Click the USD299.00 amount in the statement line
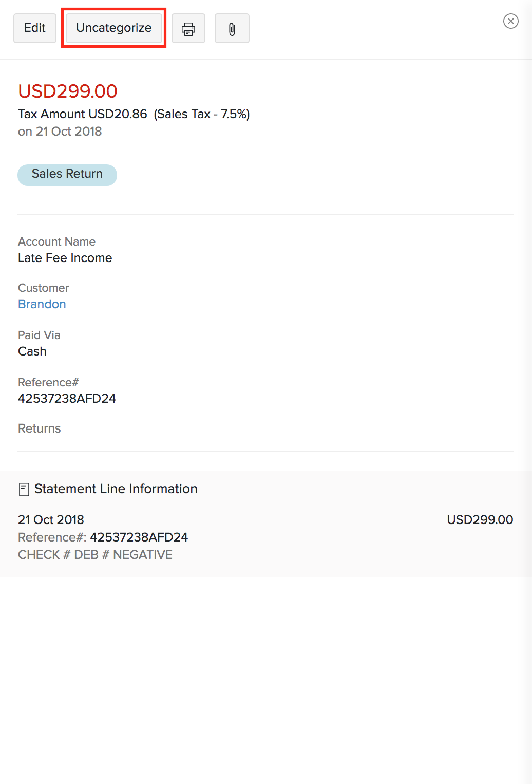 (480, 520)
